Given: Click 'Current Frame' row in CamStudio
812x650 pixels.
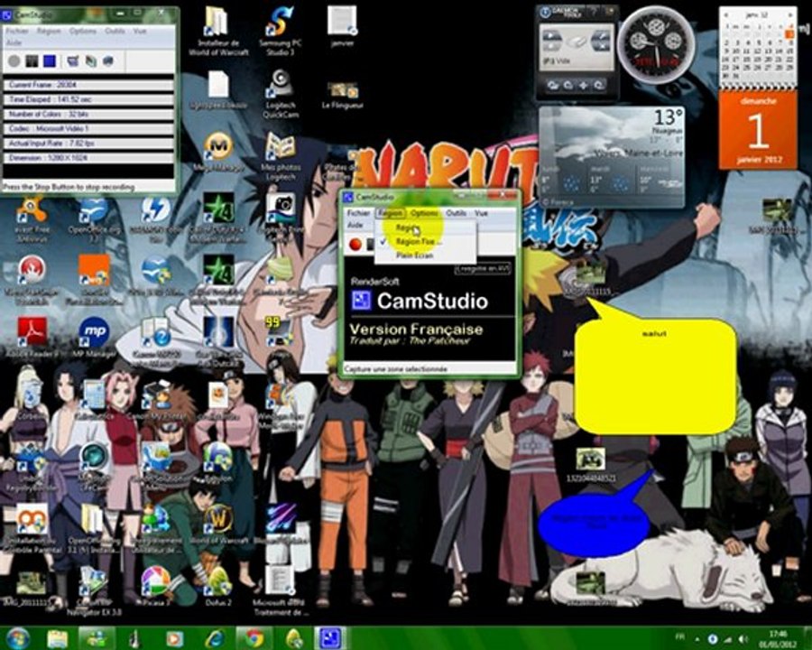Looking at the screenshot, I should [x=88, y=85].
